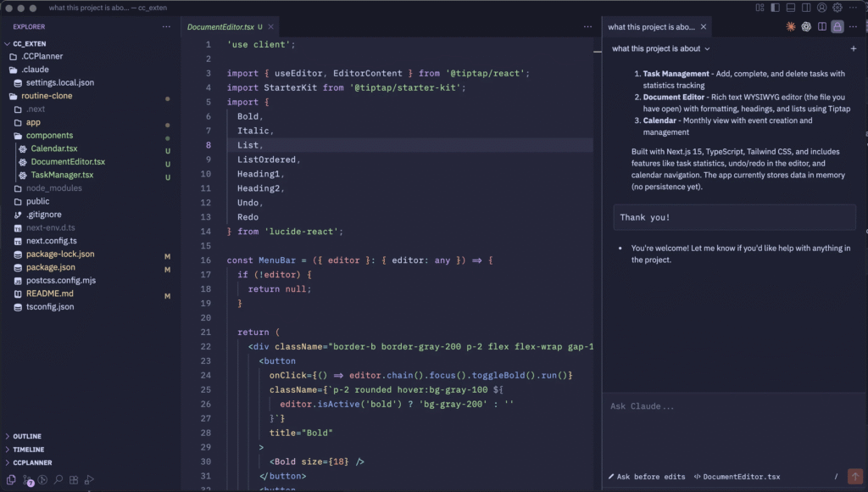The image size is (868, 492).
Task: Collapse the components folder
Action: point(49,135)
